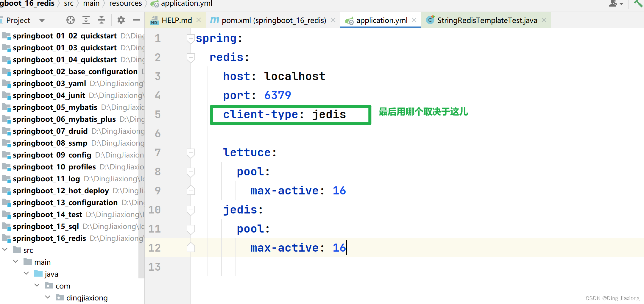
Task: Open the user account dropdown at top right
Action: 616,4
